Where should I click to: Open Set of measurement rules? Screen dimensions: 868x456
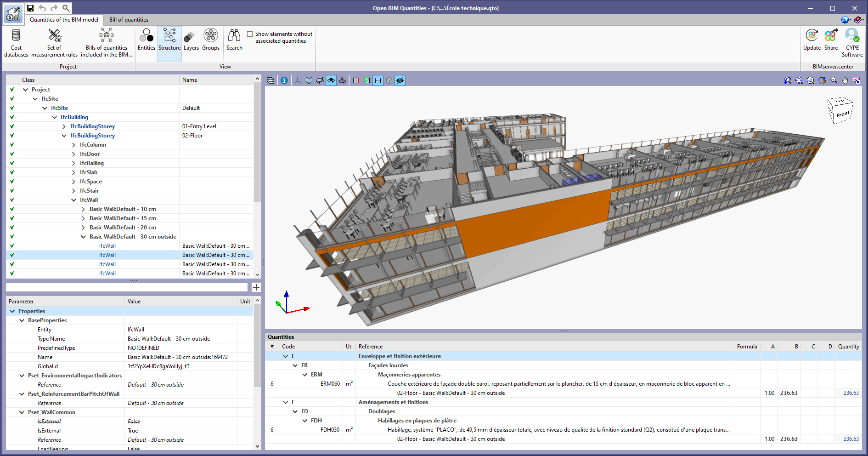point(54,43)
